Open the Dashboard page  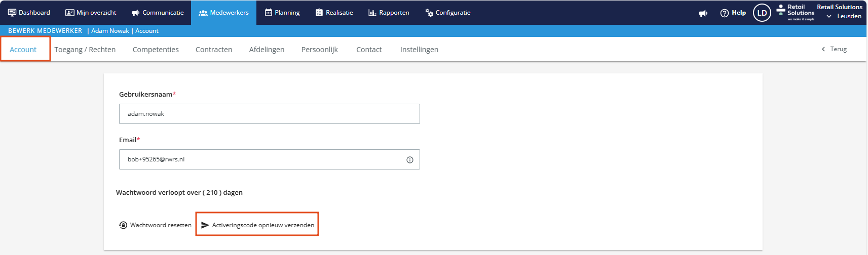(x=29, y=13)
